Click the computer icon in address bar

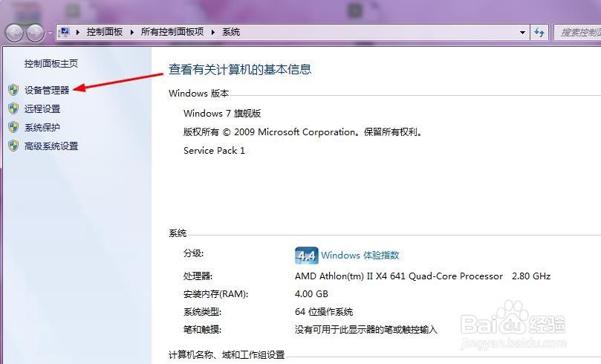pos(64,32)
